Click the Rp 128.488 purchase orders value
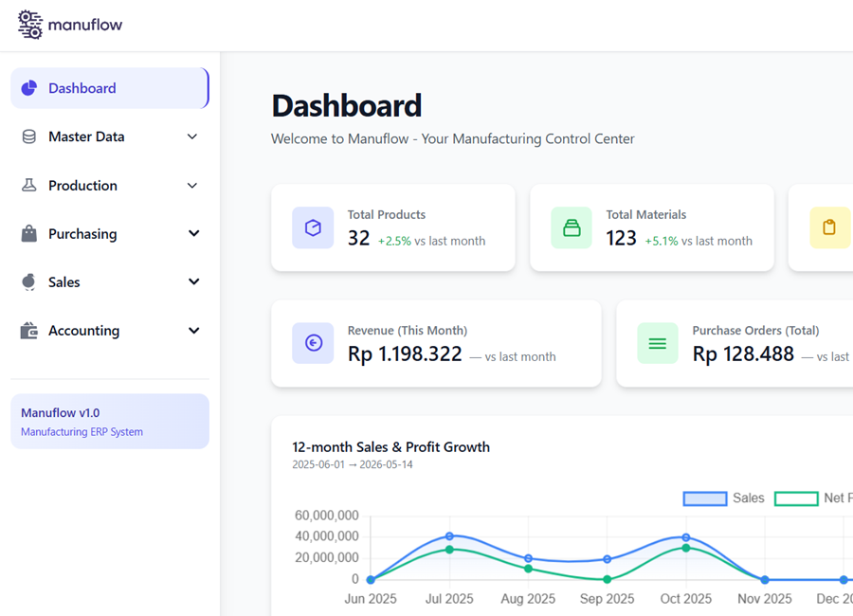Screen dimensions: 853x616 click(743, 354)
